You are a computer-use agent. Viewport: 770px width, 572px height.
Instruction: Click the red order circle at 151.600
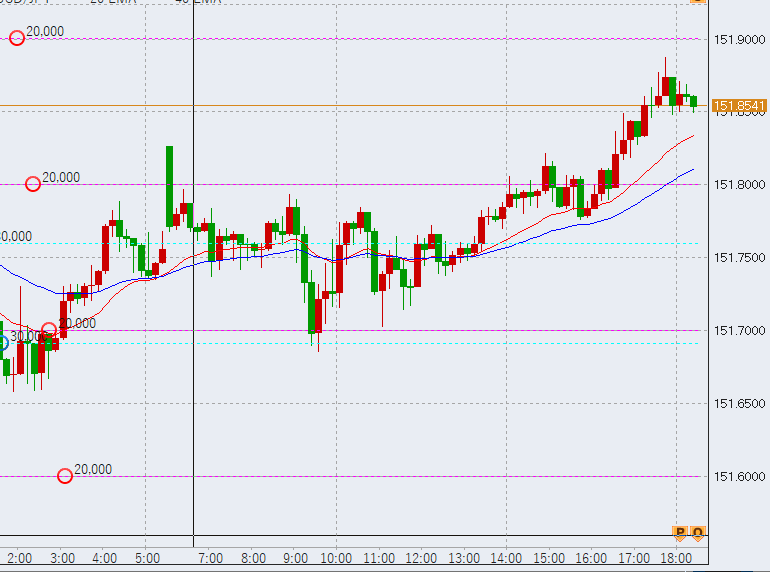click(x=65, y=476)
